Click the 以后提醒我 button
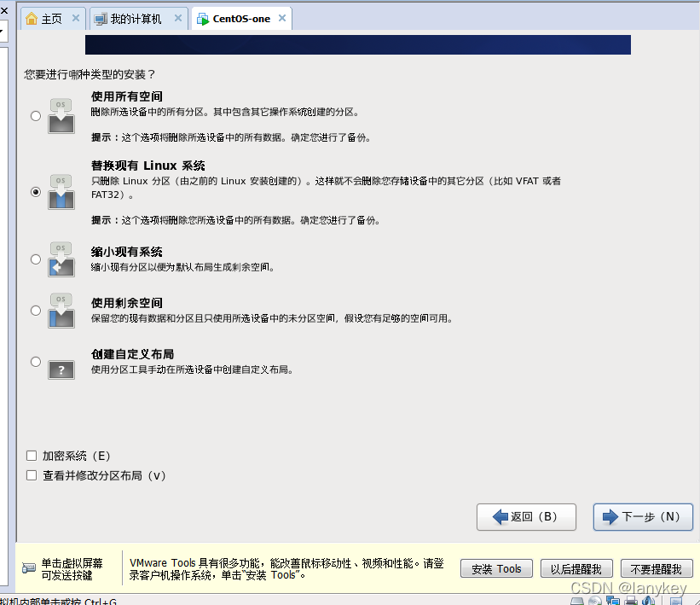Screen dimensions: 700x605 [576, 569]
